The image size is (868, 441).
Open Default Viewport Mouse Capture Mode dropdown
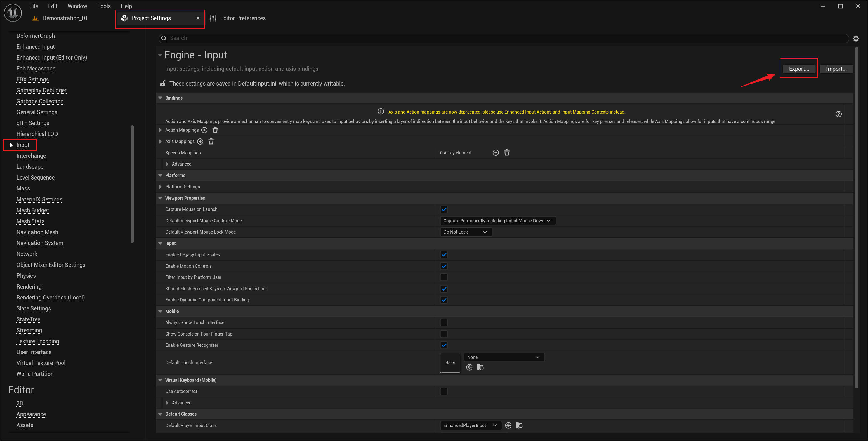497,221
